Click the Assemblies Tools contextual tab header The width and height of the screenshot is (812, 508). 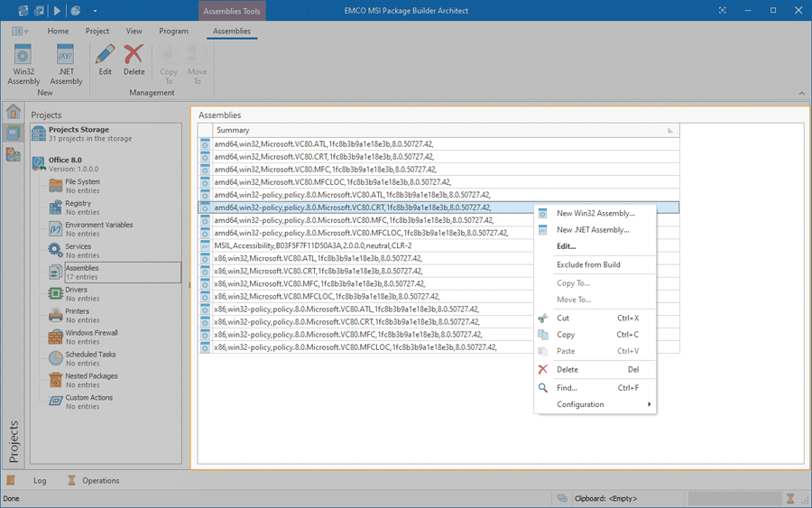232,11
